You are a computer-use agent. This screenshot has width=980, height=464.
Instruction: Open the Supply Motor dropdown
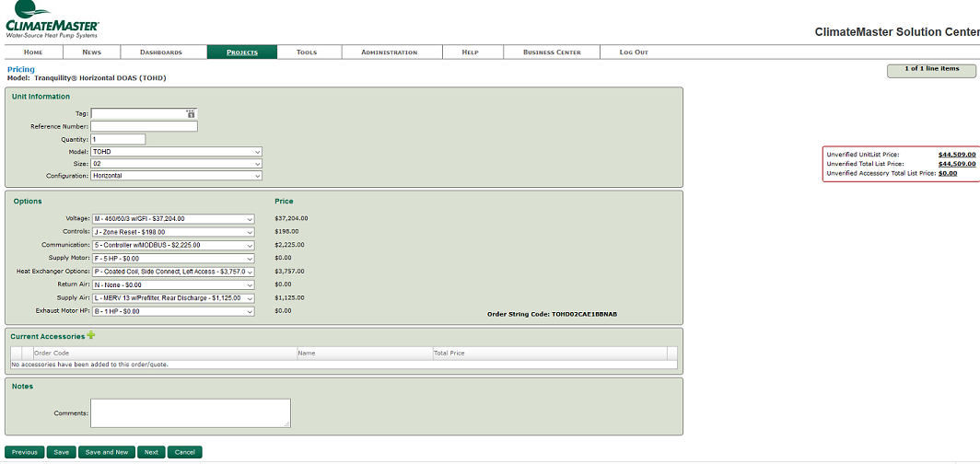tap(173, 258)
